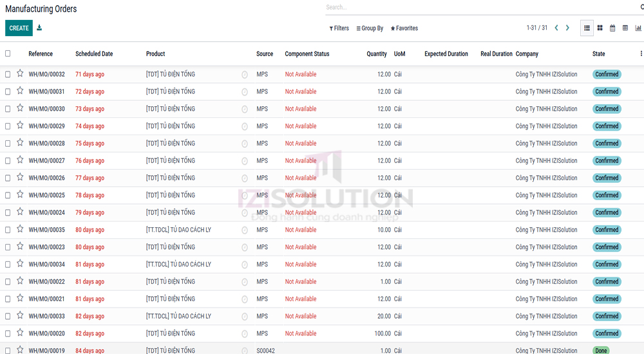Click in the Search field
644x354 pixels.
coord(477,8)
